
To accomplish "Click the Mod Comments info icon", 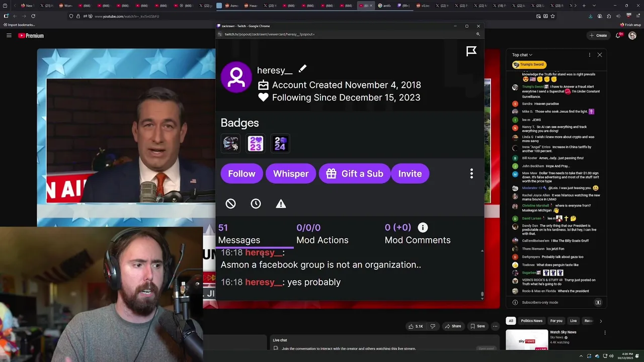I will (423, 228).
